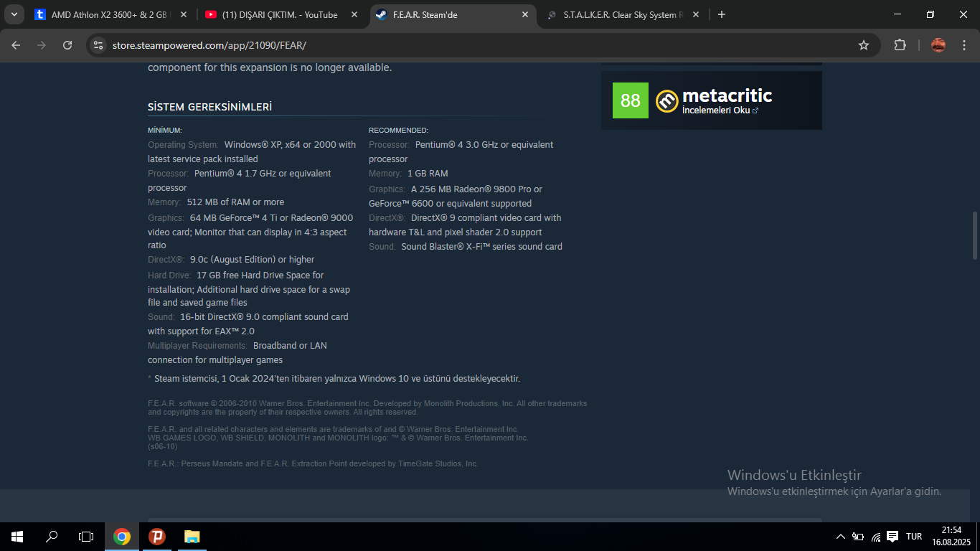Click the page vertical scrollbar thumb

974,235
